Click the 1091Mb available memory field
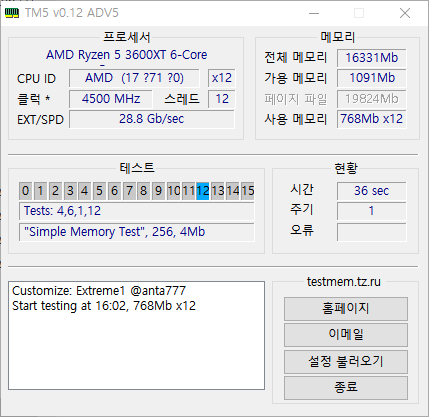The image size is (429, 417). click(372, 78)
